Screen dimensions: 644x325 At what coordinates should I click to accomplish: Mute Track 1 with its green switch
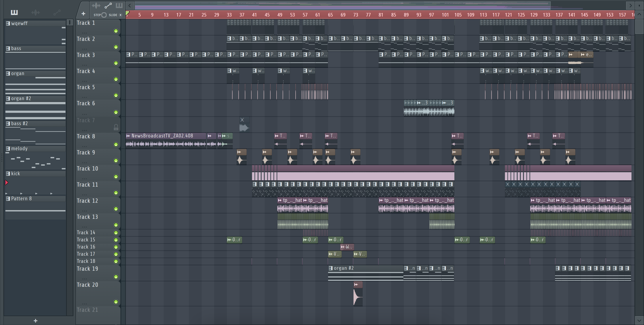(x=116, y=31)
